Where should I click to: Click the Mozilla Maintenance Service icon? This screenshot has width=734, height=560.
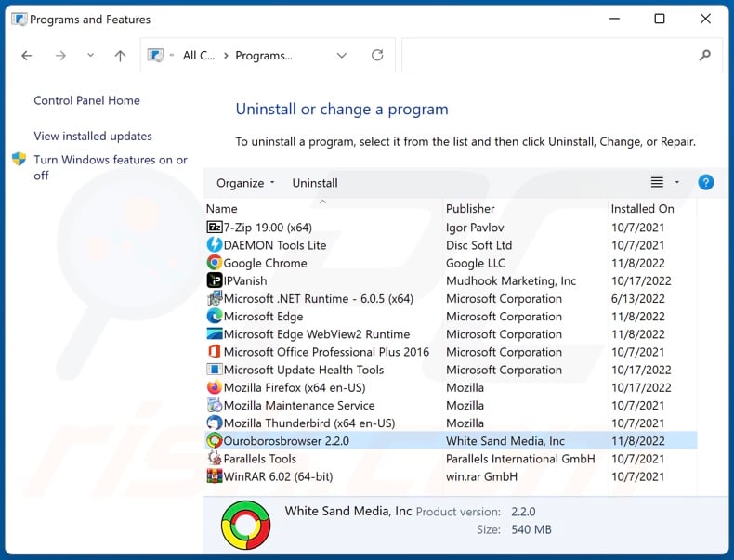point(215,405)
